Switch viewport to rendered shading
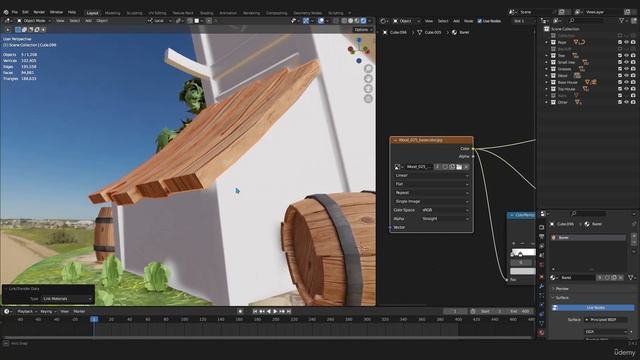Viewport: 640px width, 360px height. tap(363, 21)
